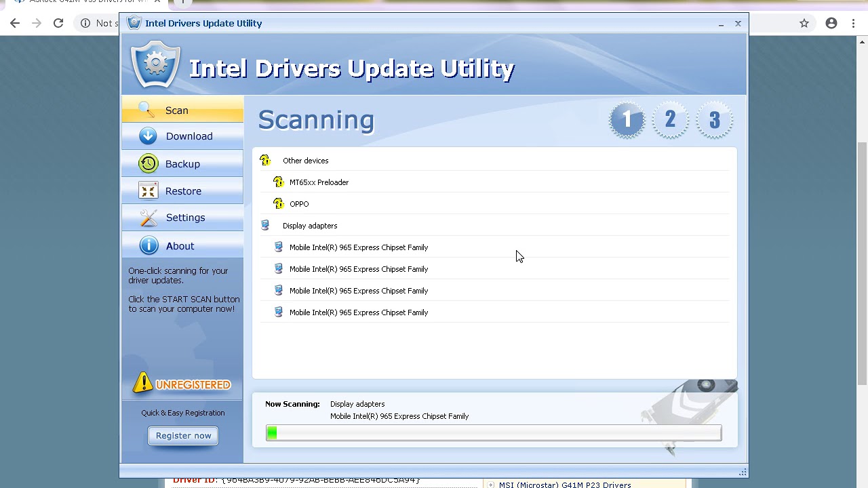Click the utility's title bar shield icon

(134, 23)
